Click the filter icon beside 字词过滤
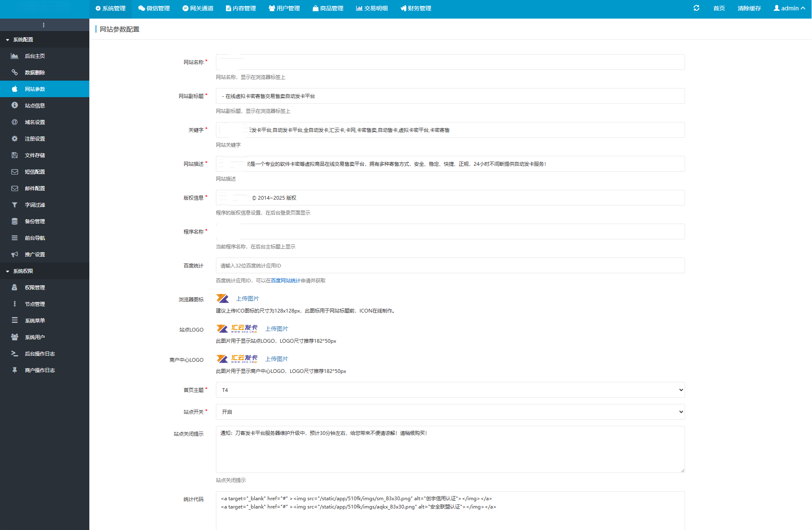The image size is (812, 530). click(x=14, y=205)
